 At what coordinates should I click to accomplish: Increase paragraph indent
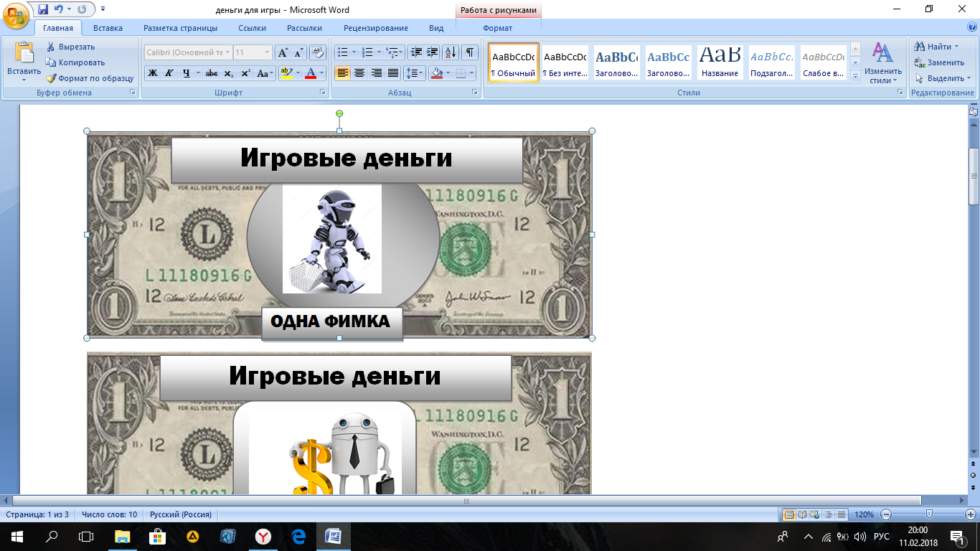(x=433, y=52)
